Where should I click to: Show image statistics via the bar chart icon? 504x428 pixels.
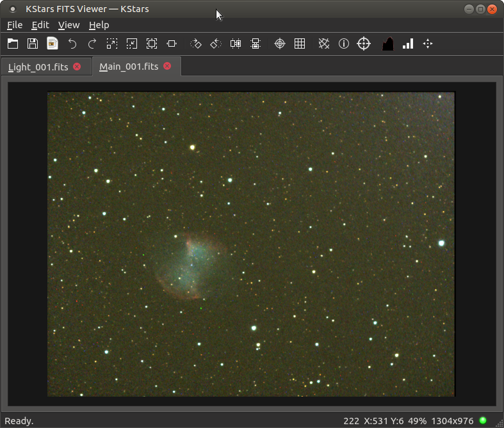[x=407, y=44]
